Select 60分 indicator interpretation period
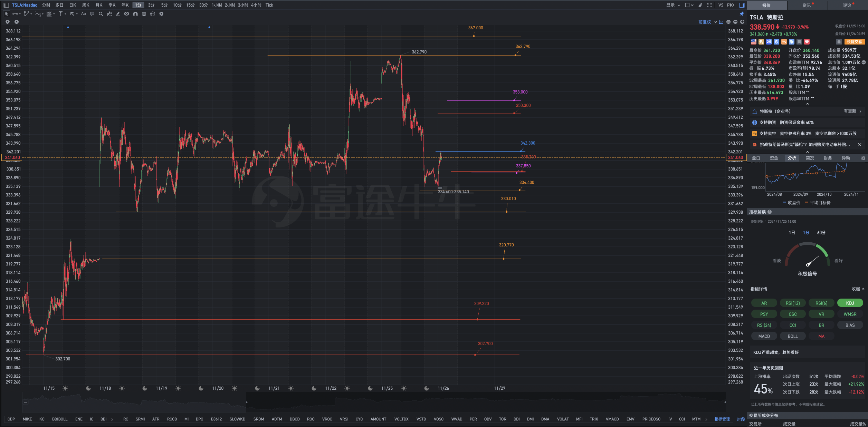 821,233
